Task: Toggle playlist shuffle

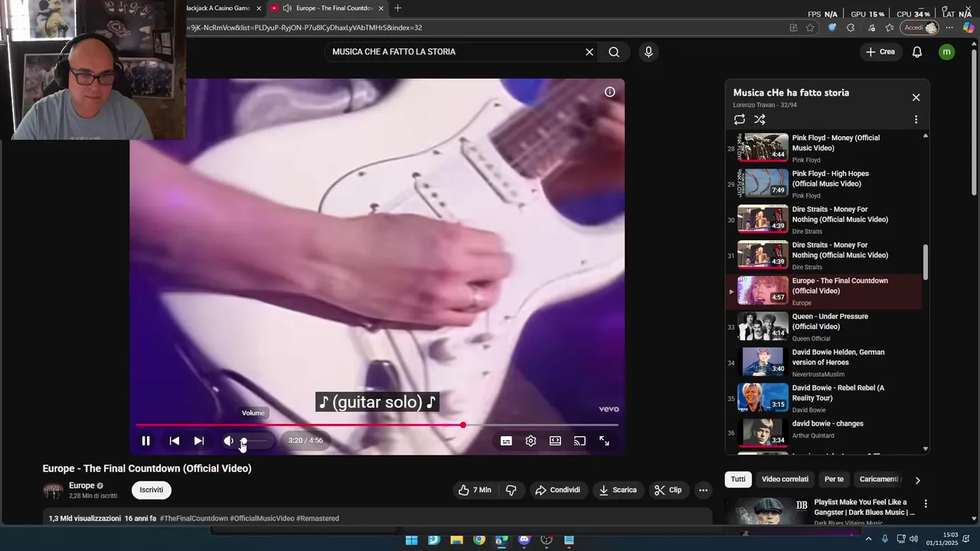Action: tap(759, 119)
